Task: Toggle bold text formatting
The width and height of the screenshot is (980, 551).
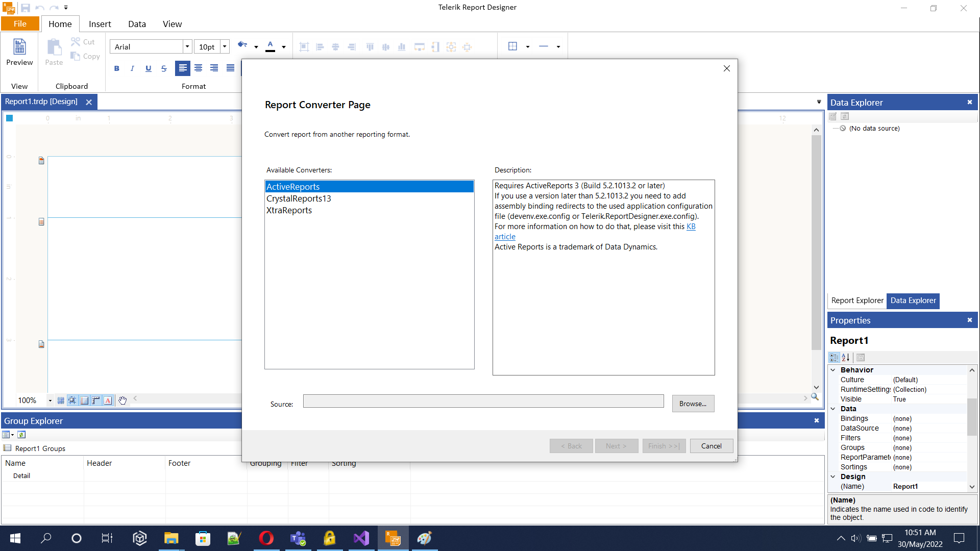Action: tap(116, 68)
